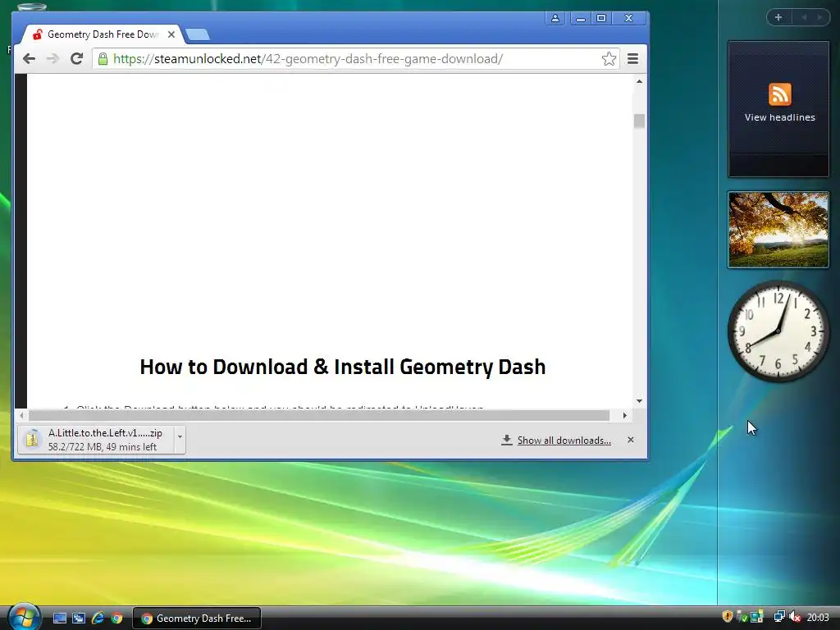Image resolution: width=840 pixels, height=630 pixels.
Task: Click the browser forward arrow
Action: pyautogui.click(x=52, y=59)
